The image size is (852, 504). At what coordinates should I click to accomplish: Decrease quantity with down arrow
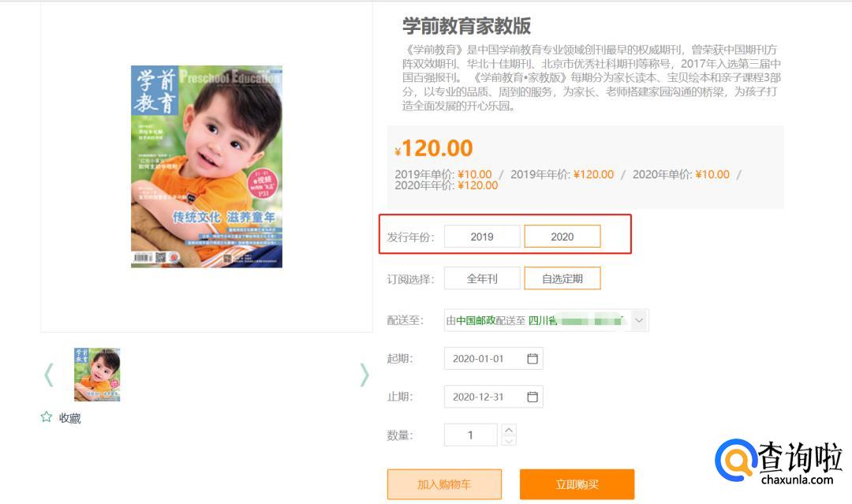pyautogui.click(x=509, y=440)
